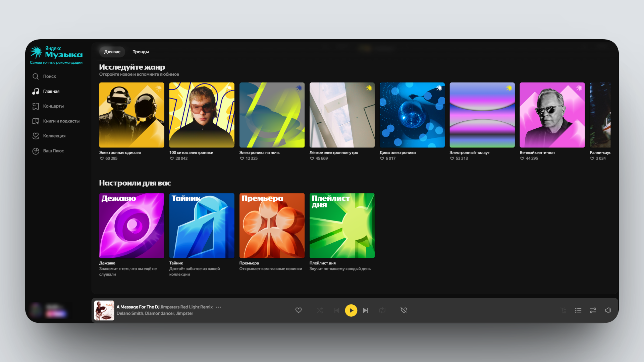Image resolution: width=644 pixels, height=362 pixels.
Task: Open track options three-dots menu
Action: point(218,307)
